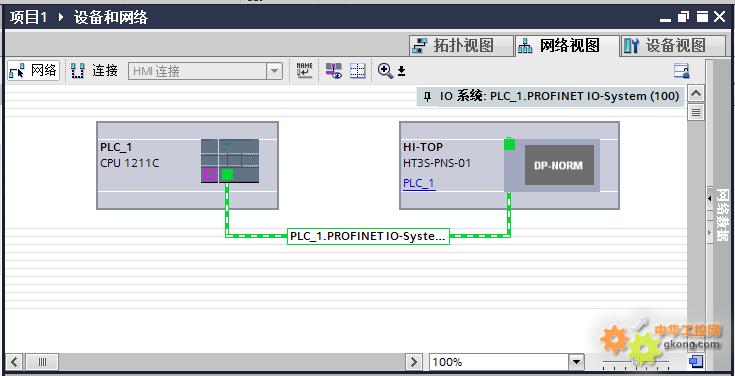Click the show address labels icon
735x376 pixels.
[334, 71]
